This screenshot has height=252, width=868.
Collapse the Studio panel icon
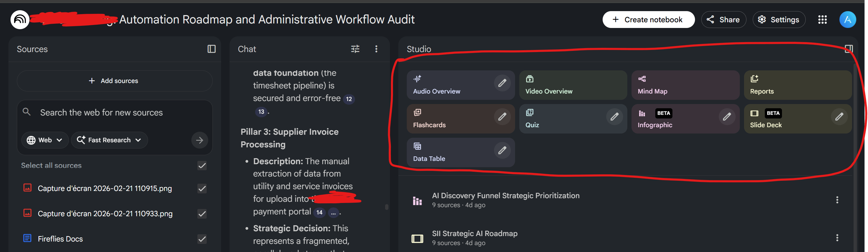[x=848, y=49]
